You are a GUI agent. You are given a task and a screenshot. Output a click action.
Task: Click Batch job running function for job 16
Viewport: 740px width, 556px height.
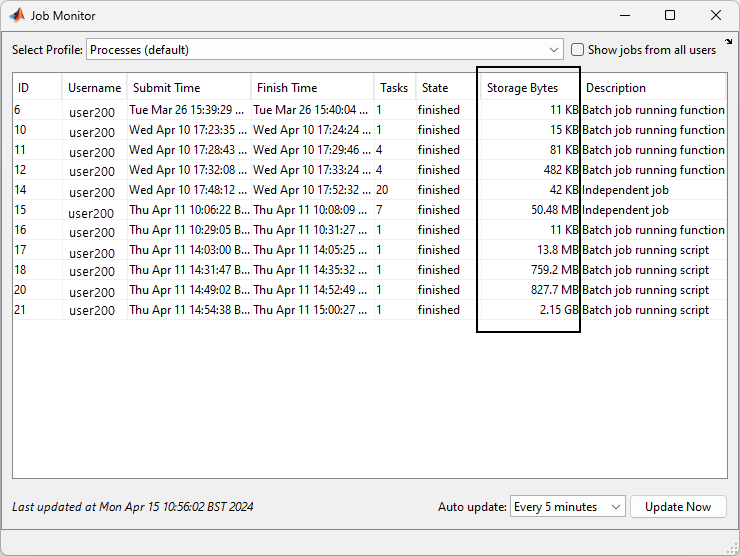click(x=653, y=230)
